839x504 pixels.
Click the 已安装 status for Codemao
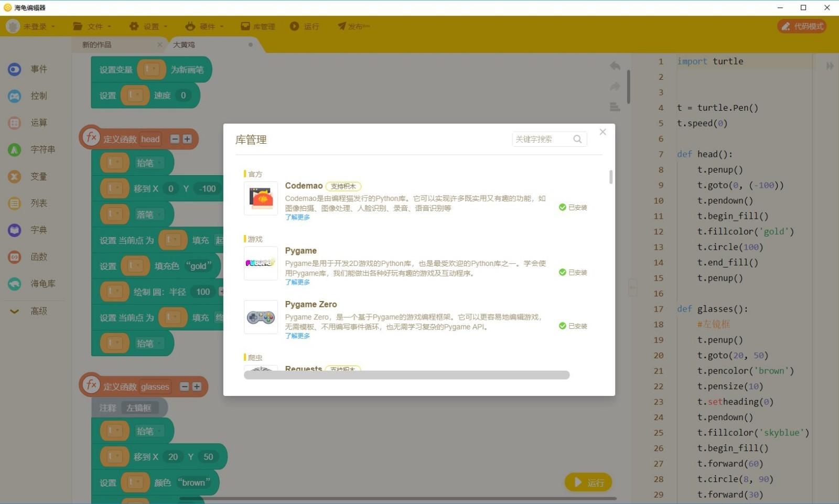coord(573,208)
